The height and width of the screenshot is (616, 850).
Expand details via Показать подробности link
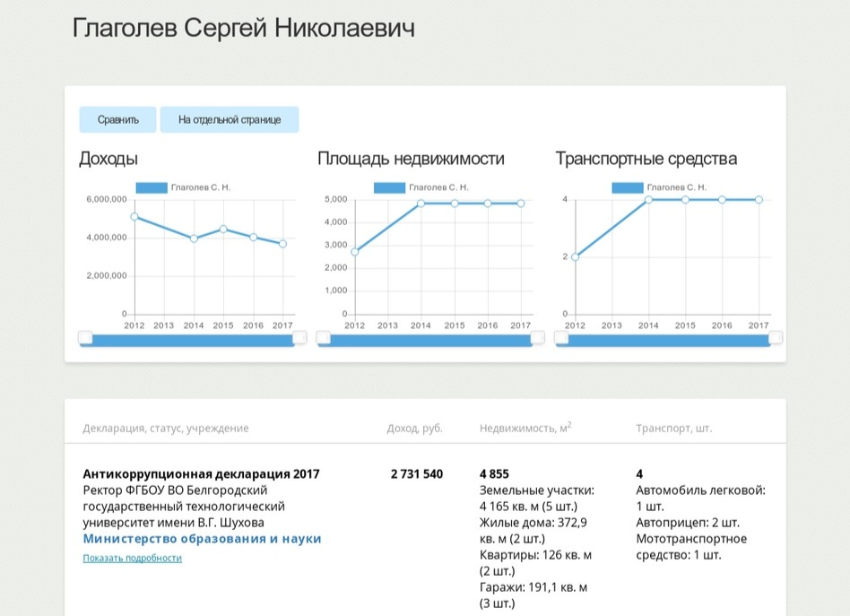click(132, 558)
